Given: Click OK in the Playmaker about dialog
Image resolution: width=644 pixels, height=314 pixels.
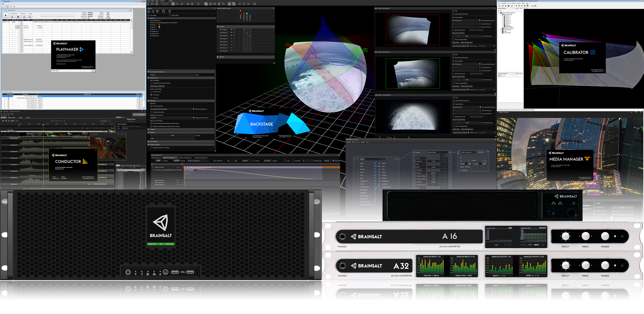Looking at the screenshot, I should [93, 71].
